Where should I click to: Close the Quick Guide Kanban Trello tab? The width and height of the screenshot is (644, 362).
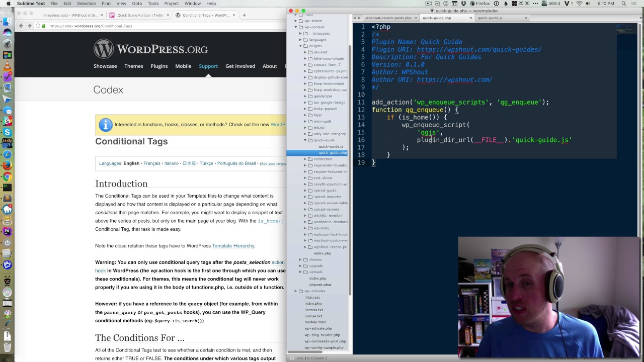168,15
